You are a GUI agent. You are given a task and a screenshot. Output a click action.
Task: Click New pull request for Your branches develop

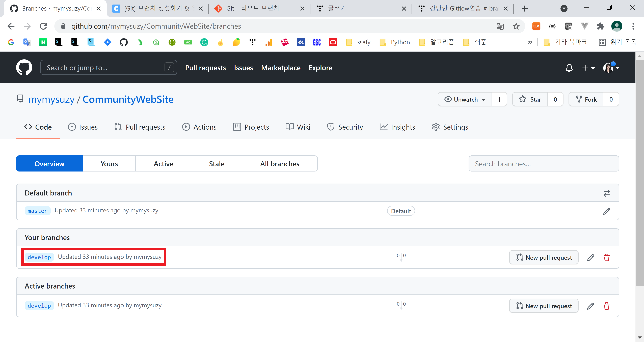544,258
